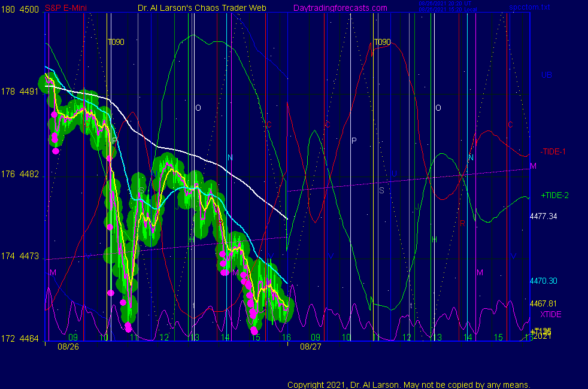Click the '09' hour label of the 08/26 session
Viewport: 588px width, 389px height.
[x=72, y=338]
